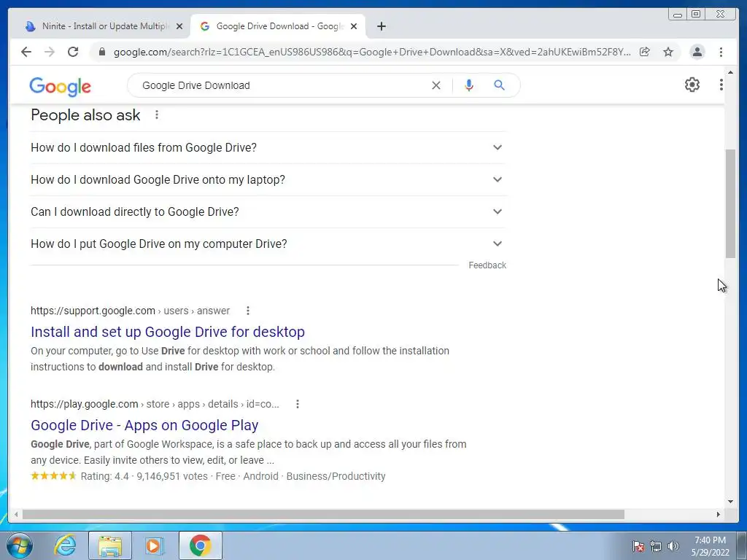Image resolution: width=747 pixels, height=560 pixels.
Task: Click the horizontal scrollbar left arrow
Action: 16,514
